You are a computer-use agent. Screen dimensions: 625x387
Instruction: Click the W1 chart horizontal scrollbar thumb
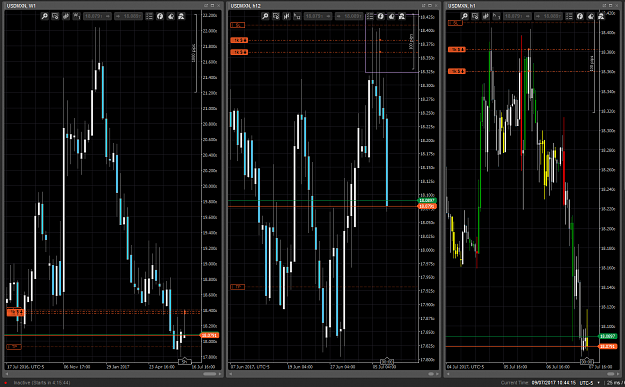click(209, 374)
